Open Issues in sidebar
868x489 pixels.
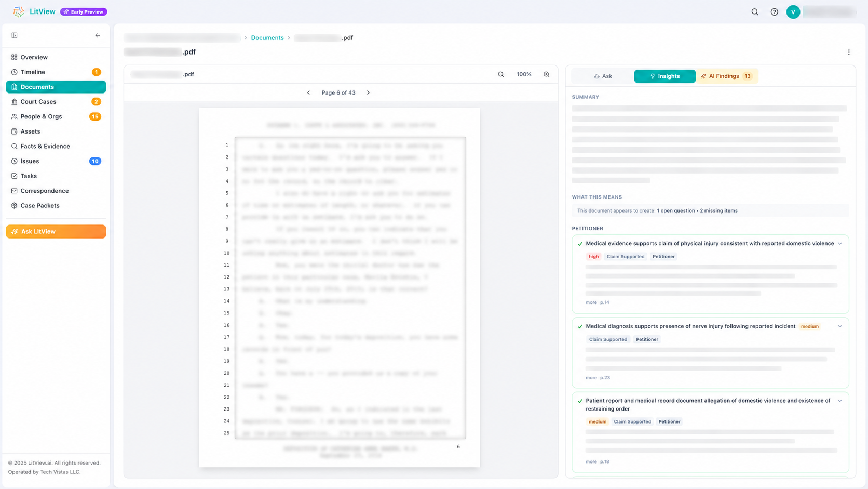click(56, 161)
